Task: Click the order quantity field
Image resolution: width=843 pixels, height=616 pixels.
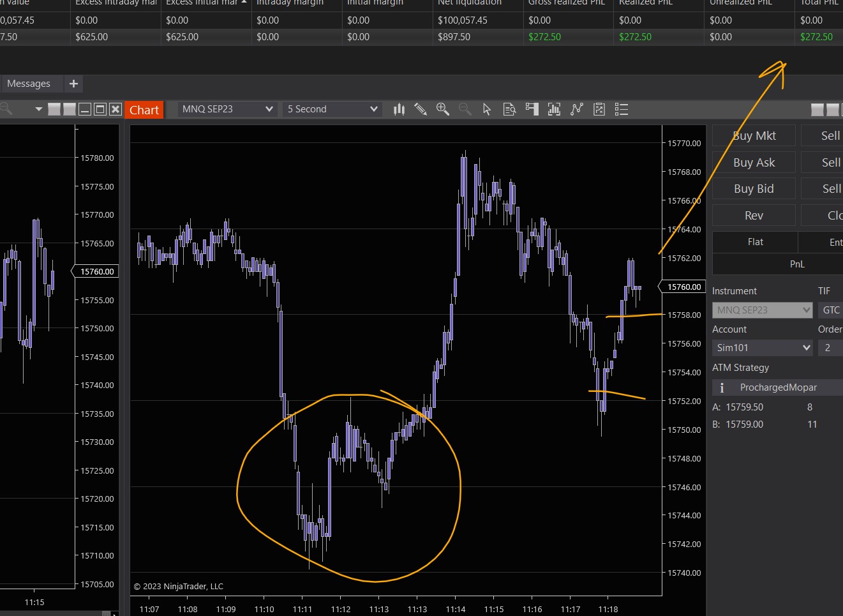Action: tap(830, 348)
